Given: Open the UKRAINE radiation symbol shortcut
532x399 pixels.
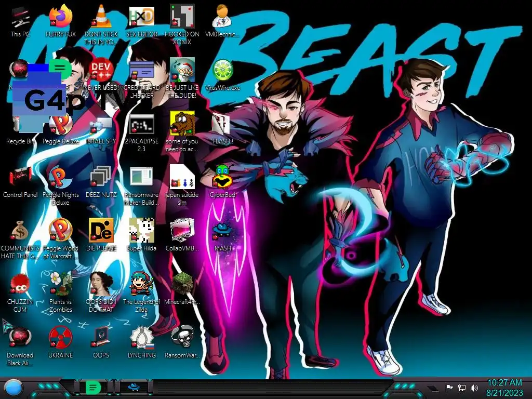Looking at the screenshot, I should click(61, 343).
